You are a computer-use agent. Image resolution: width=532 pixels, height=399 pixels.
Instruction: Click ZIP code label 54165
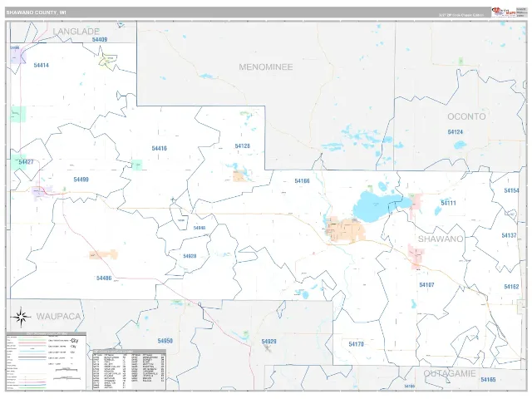pos(488,380)
